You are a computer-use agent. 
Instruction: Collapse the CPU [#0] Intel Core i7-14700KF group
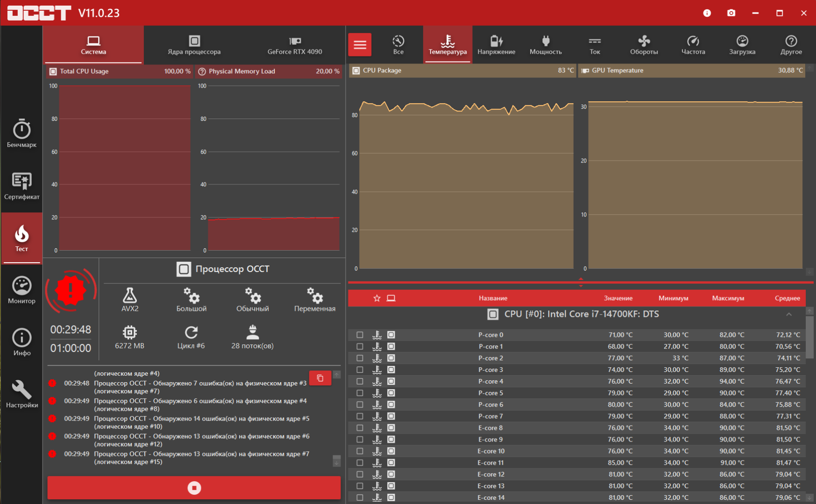pos(788,315)
